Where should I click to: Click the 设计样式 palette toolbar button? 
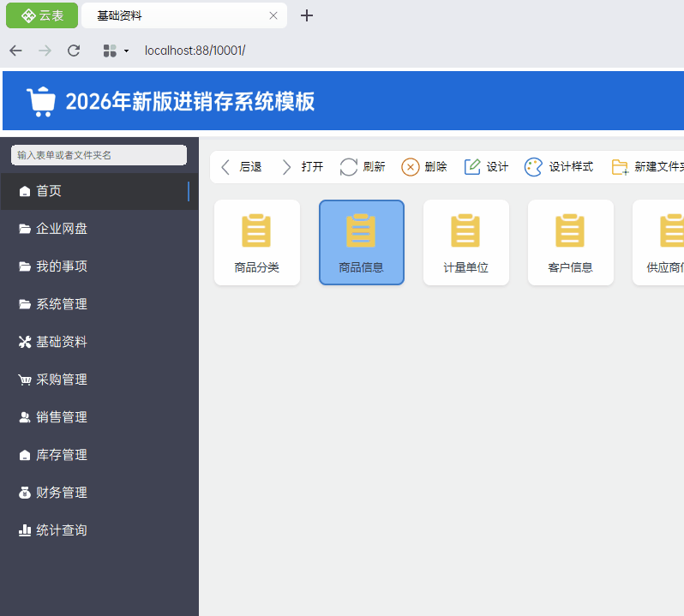point(559,167)
